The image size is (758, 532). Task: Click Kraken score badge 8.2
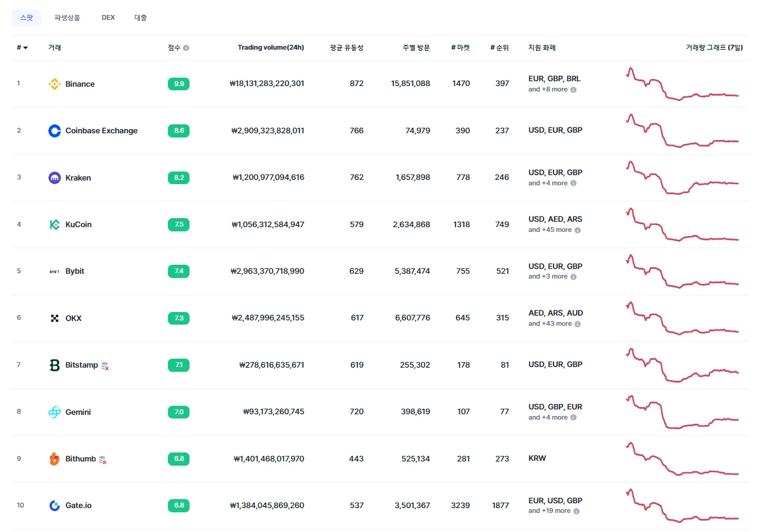click(179, 178)
